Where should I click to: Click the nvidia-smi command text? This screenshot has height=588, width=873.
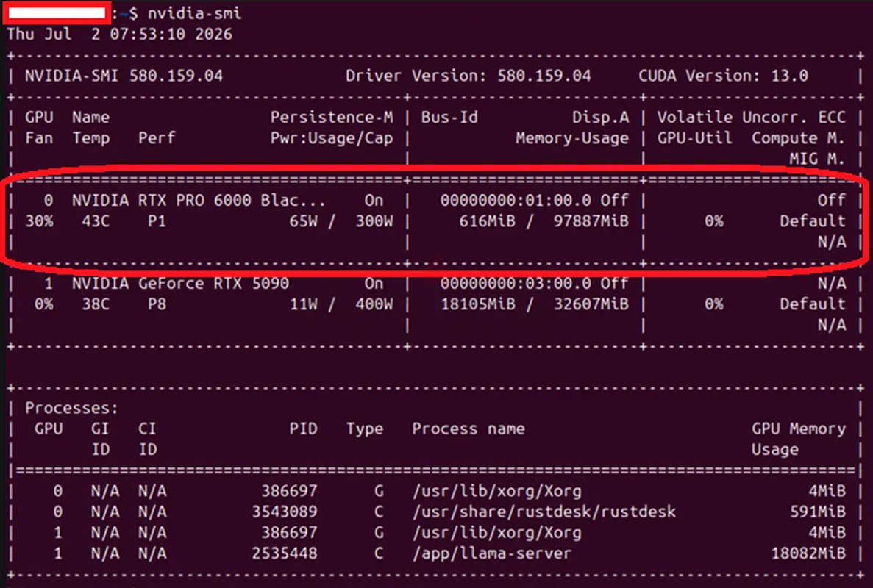pyautogui.click(x=194, y=13)
